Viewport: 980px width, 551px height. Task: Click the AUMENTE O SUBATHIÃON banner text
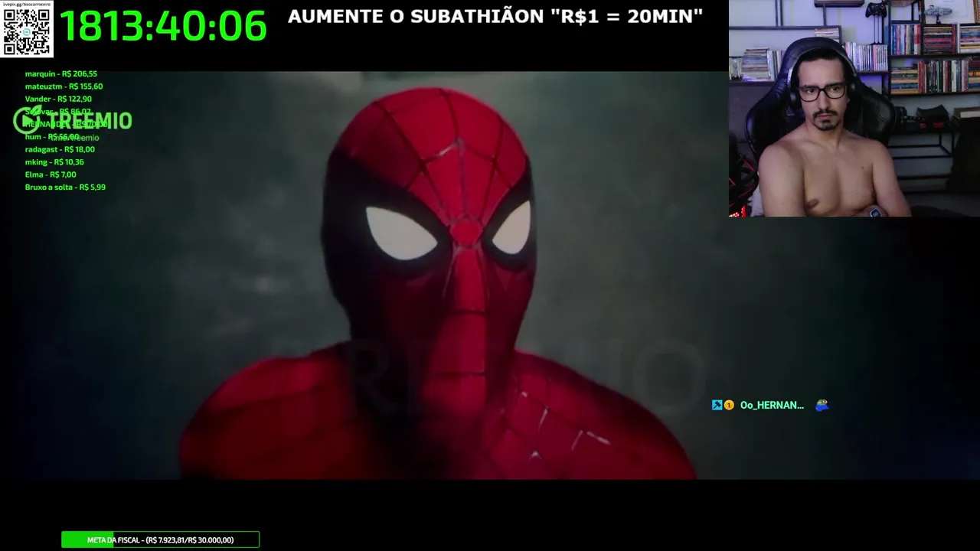(495, 16)
